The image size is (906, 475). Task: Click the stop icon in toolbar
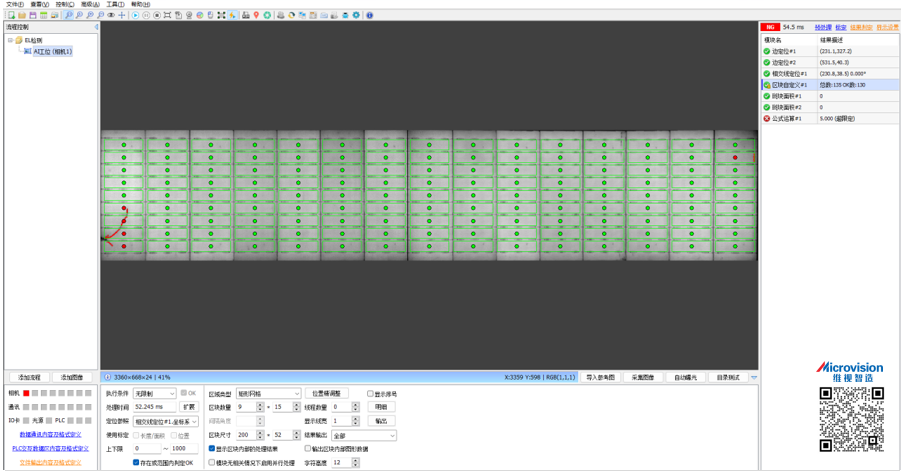157,15
